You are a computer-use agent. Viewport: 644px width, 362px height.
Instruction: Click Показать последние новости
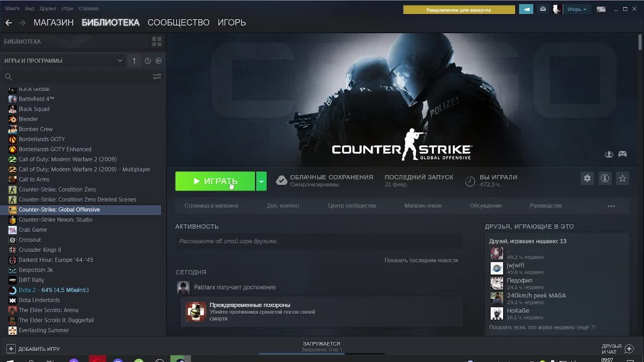421,260
